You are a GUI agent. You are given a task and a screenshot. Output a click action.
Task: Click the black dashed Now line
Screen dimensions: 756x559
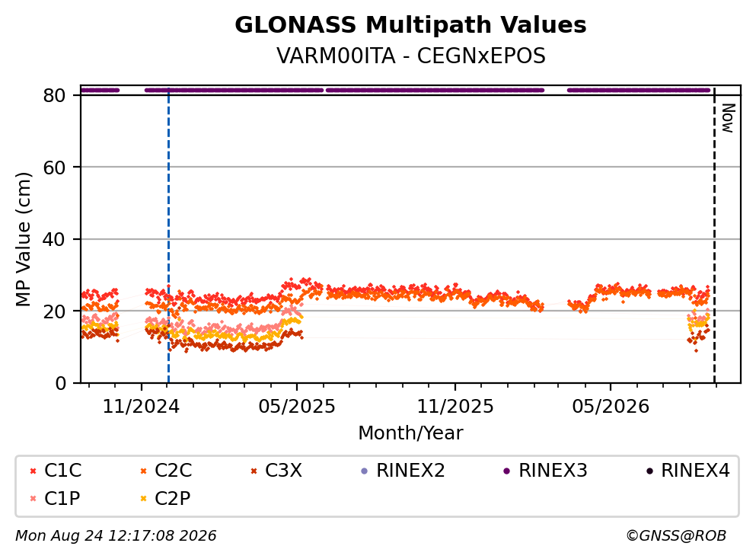[715, 235]
